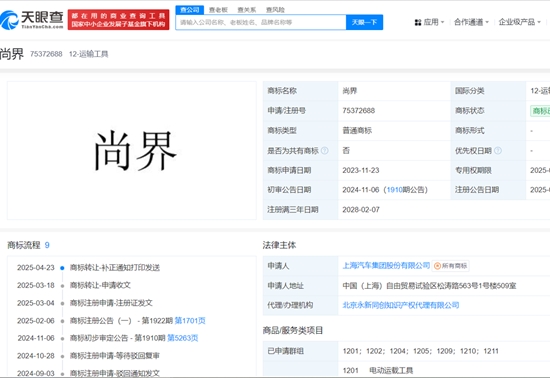This screenshot has width=550, height=378.
Task: Click help icon next to 优先权日期
Action: coord(498,151)
